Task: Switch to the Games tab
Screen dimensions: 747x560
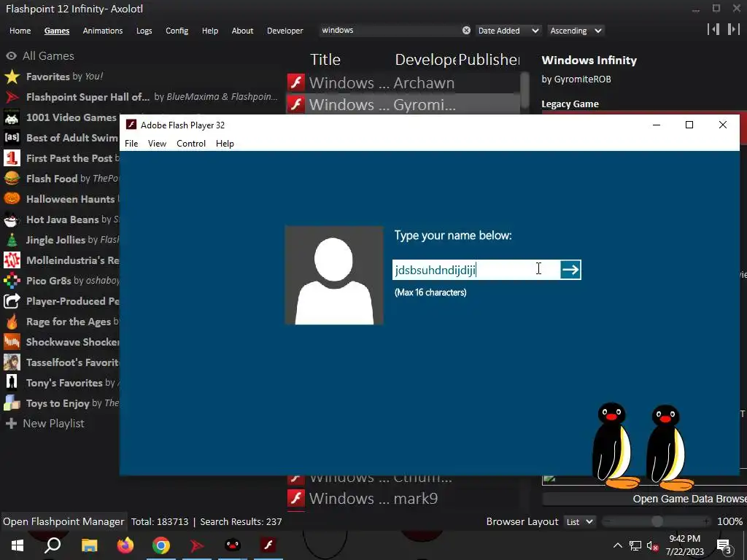Action: (57, 31)
